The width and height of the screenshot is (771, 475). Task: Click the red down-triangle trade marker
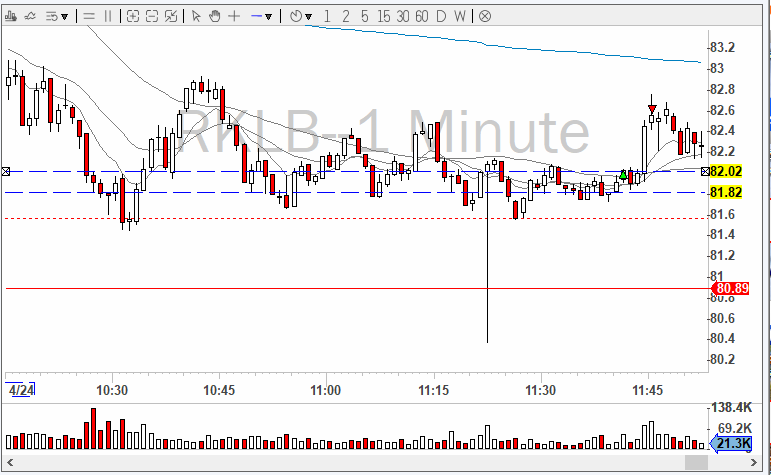coord(652,109)
